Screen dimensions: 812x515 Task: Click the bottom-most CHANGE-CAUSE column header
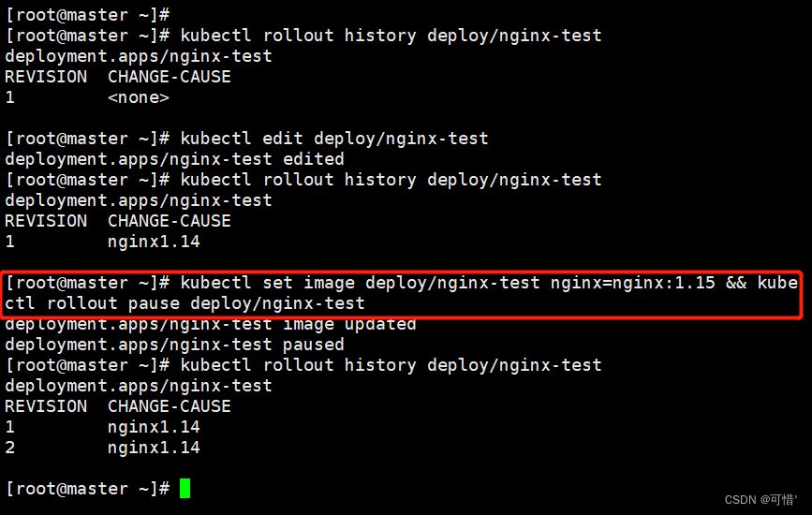(x=170, y=406)
